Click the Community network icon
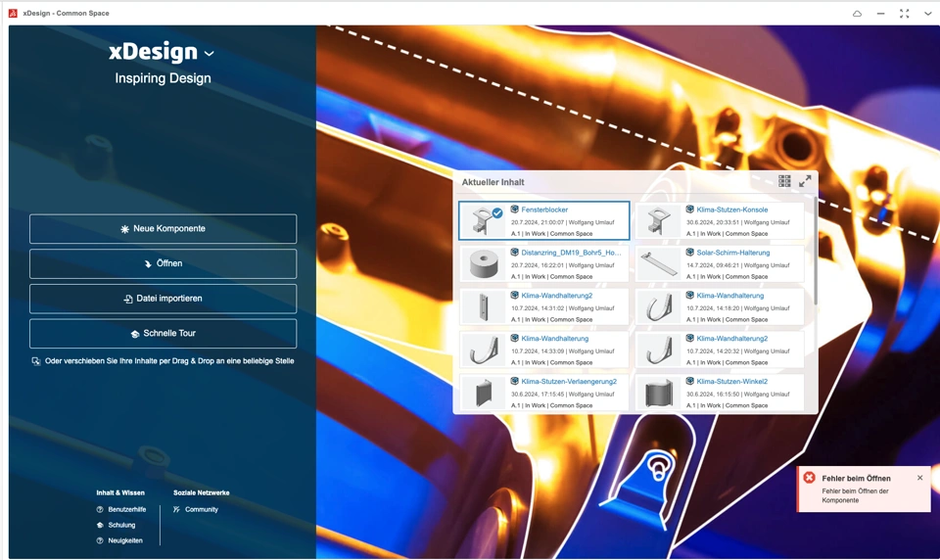Screen dimensions: 940x560 pos(177,509)
